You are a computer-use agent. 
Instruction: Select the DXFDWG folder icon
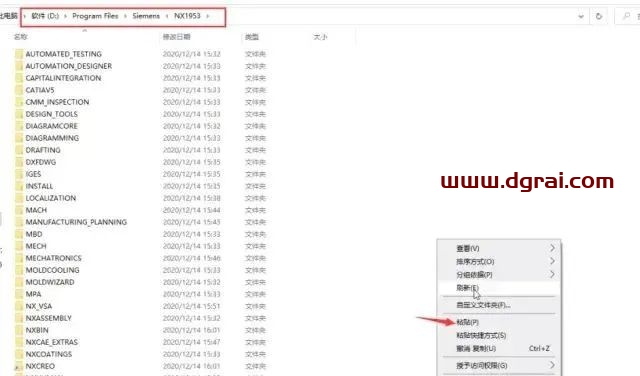point(19,162)
